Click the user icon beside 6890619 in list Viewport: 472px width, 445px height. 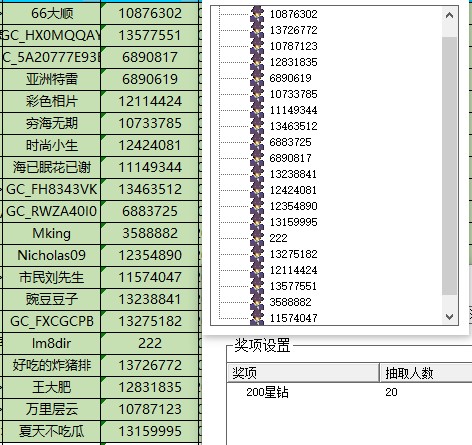tap(257, 78)
